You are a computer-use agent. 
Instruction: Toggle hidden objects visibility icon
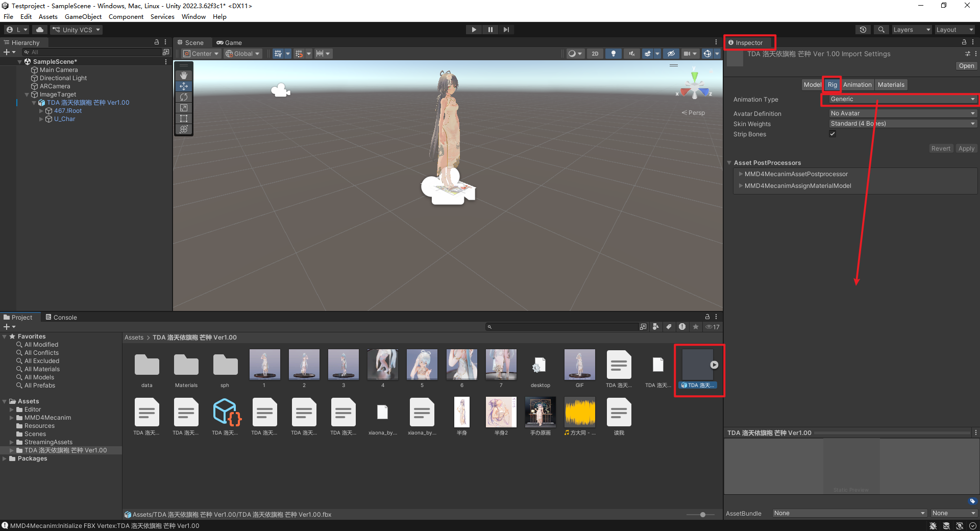671,54
